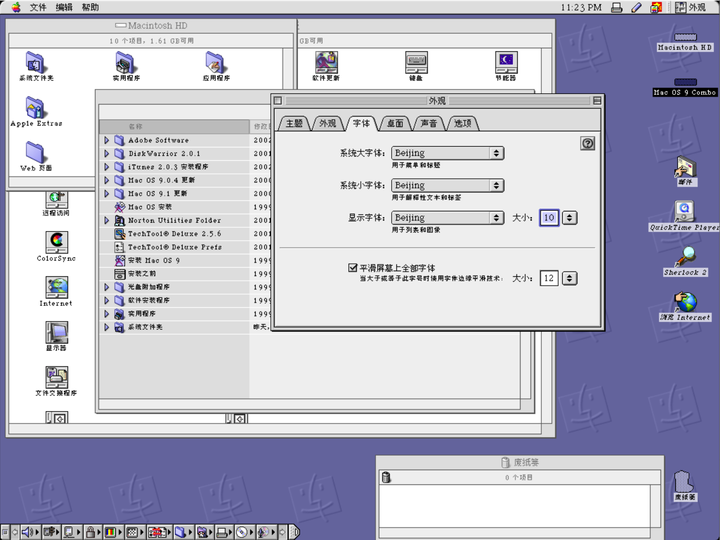Image resolution: width=720 pixels, height=540 pixels.
Task: Open the 编辑 menu
Action: 64,7
